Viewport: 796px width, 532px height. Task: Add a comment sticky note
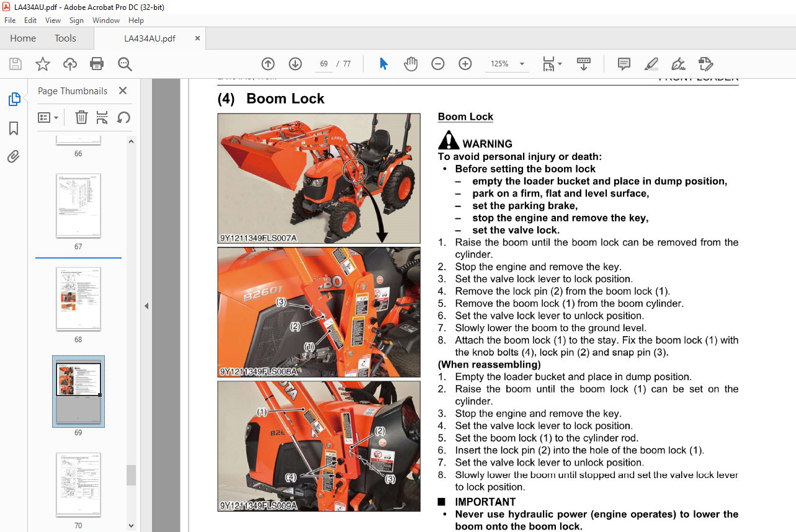point(624,64)
